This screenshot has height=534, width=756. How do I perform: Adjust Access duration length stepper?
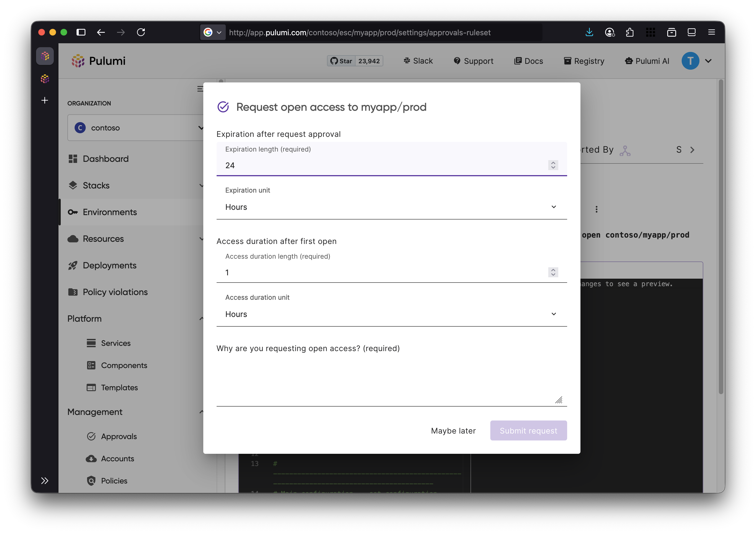pyautogui.click(x=553, y=272)
